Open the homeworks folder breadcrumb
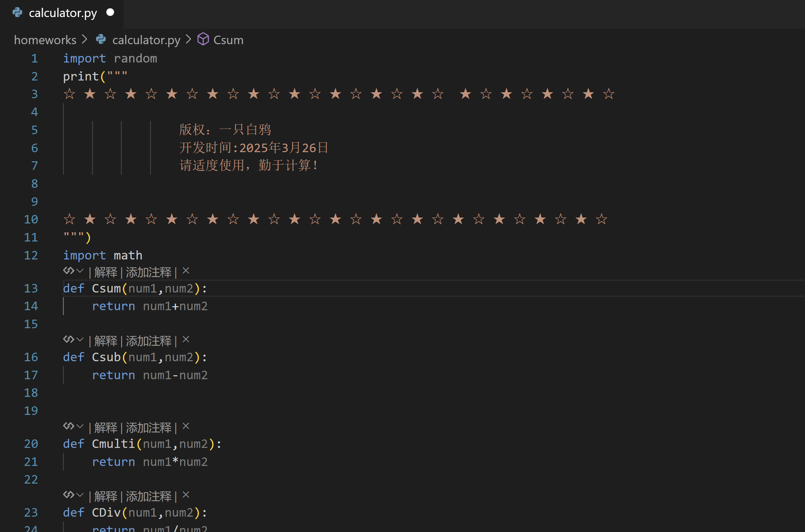The width and height of the screenshot is (805, 532). click(x=45, y=40)
